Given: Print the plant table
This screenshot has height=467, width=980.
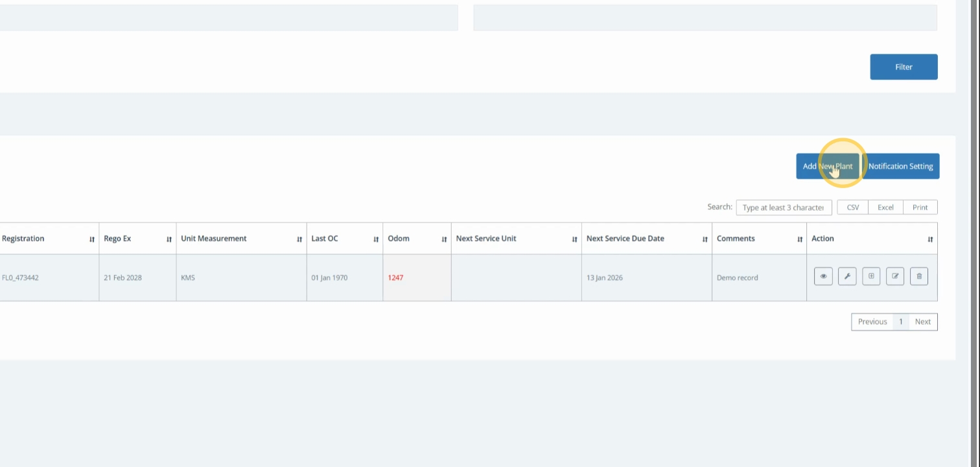Looking at the screenshot, I should tap(920, 208).
